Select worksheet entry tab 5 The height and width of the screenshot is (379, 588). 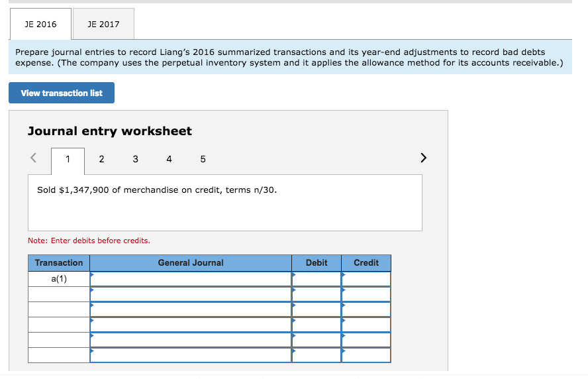tap(203, 159)
